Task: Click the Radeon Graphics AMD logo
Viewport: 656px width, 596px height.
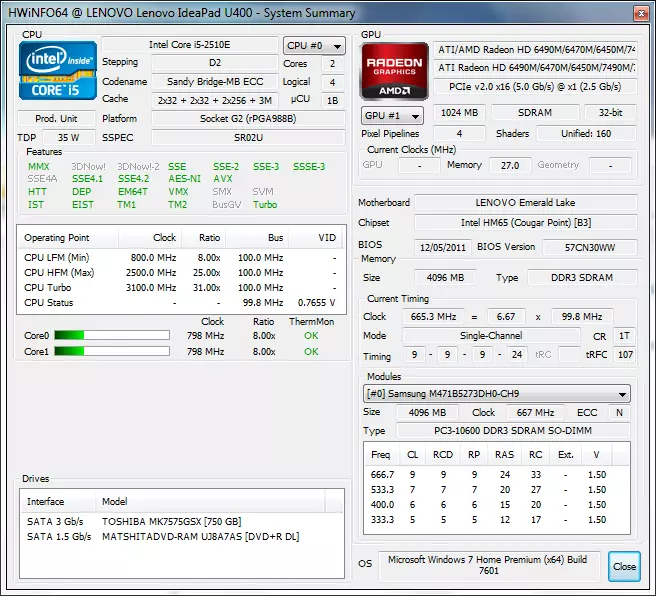Action: coord(394,72)
